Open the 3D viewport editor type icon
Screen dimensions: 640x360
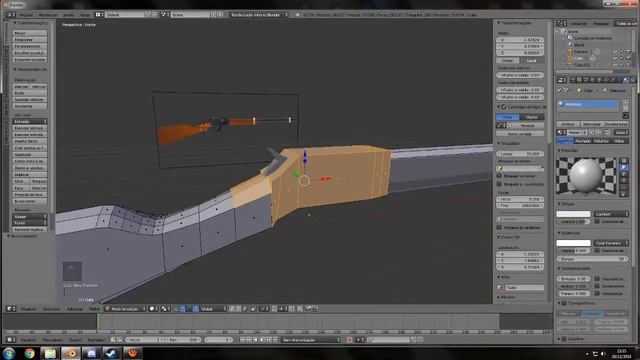coord(10,309)
